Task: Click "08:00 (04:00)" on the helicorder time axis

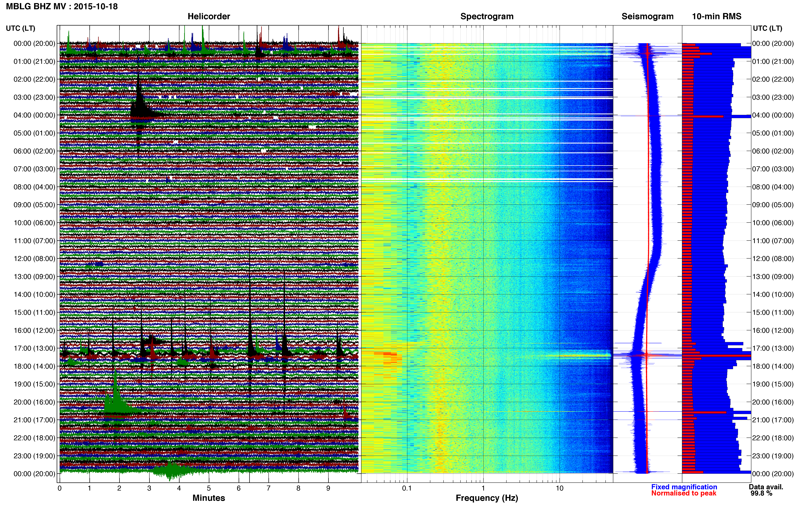Action: click(x=34, y=187)
